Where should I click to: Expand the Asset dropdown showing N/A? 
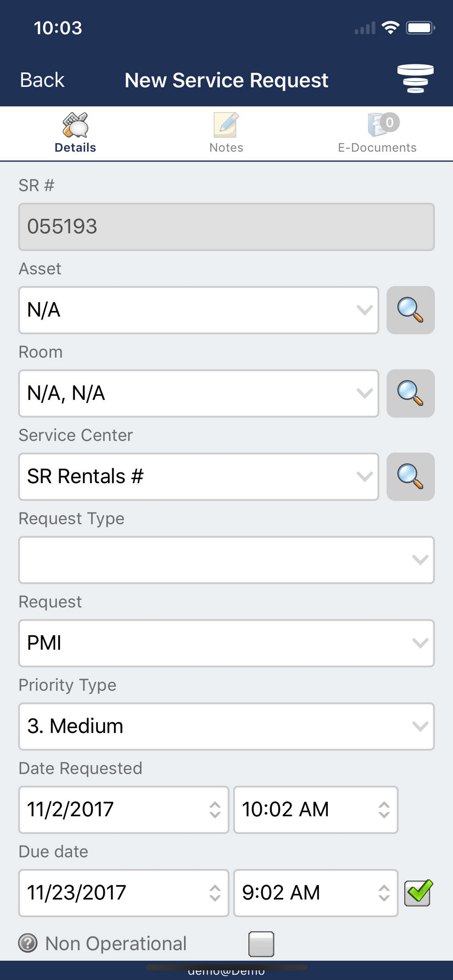coord(198,310)
